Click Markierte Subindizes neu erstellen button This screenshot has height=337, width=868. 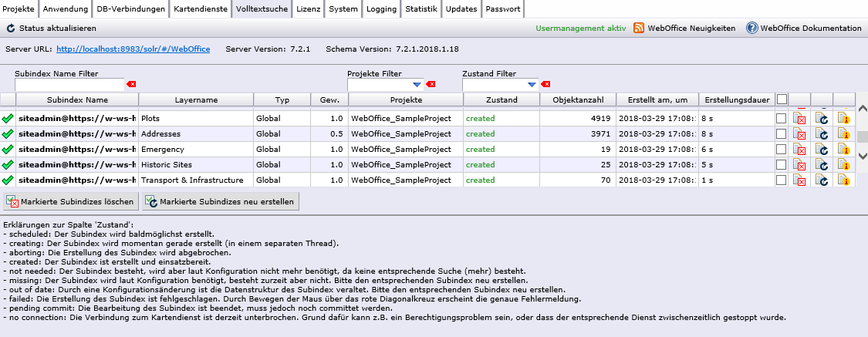click(x=221, y=201)
